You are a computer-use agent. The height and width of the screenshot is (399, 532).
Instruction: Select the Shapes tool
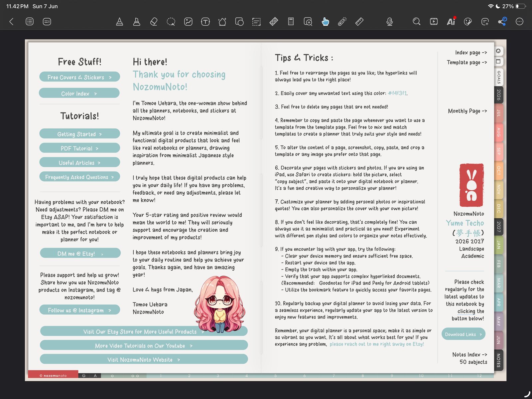point(222,22)
